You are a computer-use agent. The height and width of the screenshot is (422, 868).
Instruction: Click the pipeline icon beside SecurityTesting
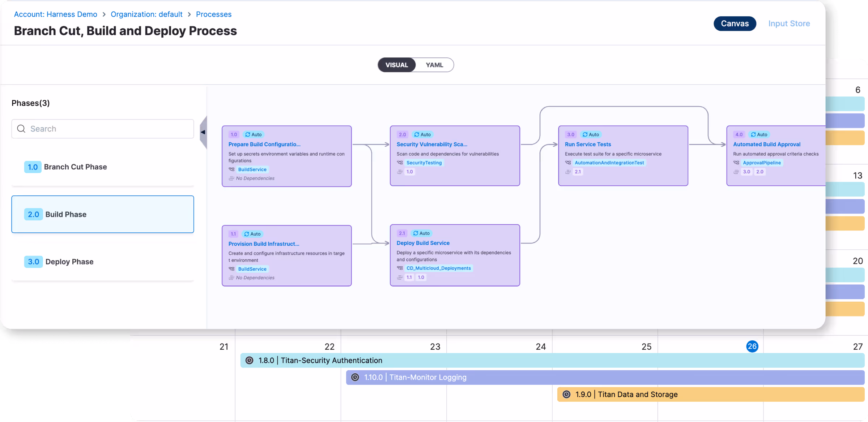coord(400,163)
